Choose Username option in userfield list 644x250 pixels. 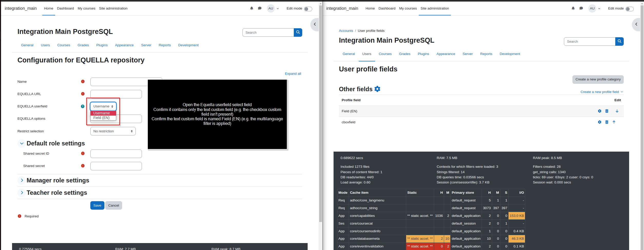coord(103,113)
